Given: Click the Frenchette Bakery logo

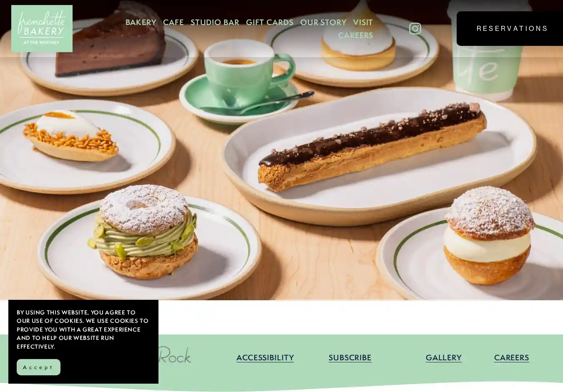Looking at the screenshot, I should (x=42, y=28).
